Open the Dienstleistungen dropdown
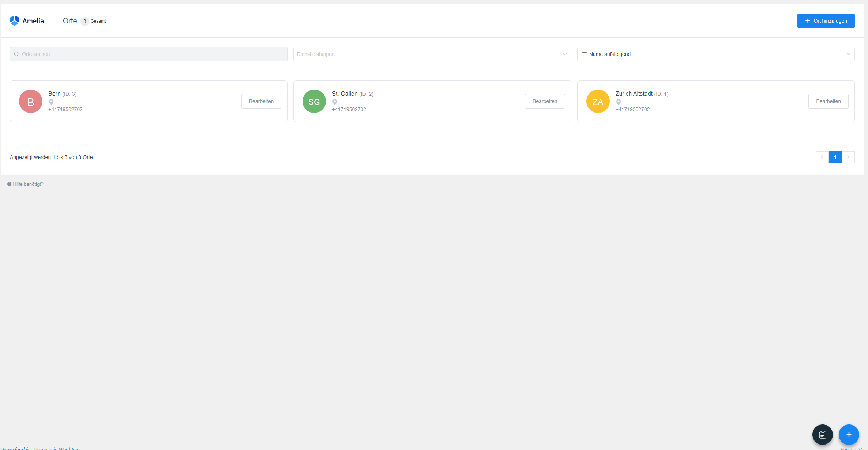 click(x=432, y=54)
